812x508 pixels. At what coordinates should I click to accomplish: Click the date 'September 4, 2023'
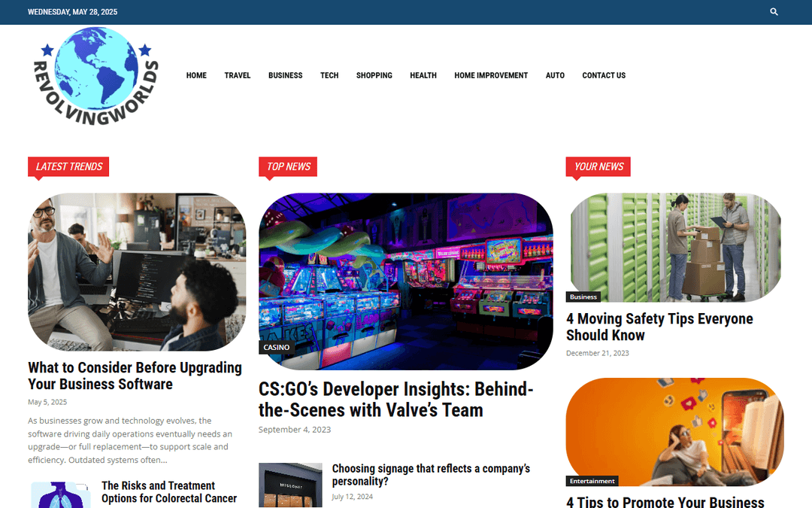click(295, 430)
